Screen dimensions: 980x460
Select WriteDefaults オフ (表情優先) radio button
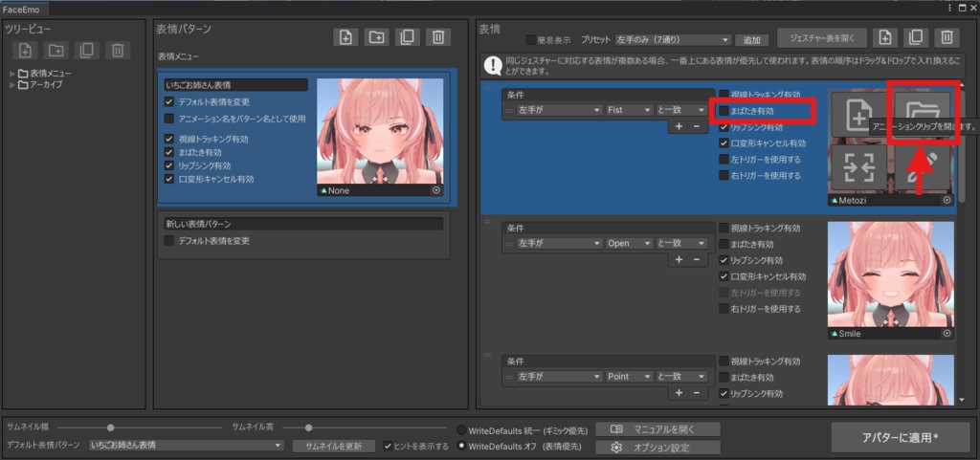pos(462,447)
